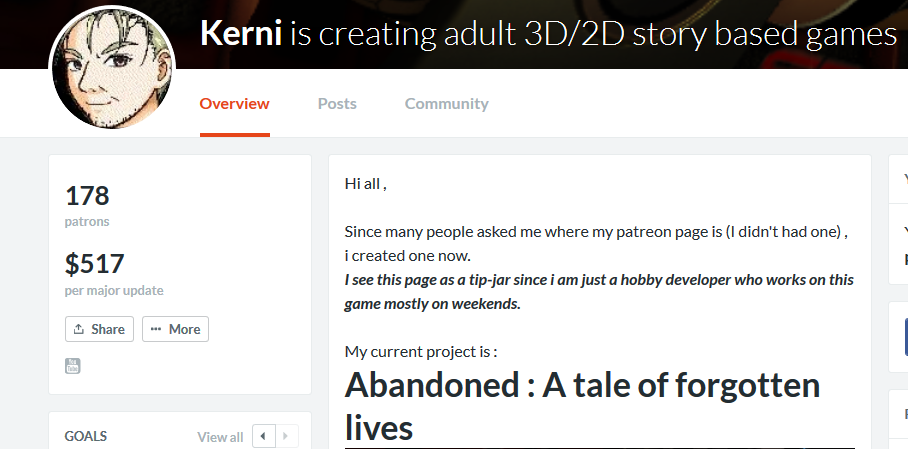Click the bold italic tip-jar paragraph
Screen dimensions: 908x449
coord(599,291)
